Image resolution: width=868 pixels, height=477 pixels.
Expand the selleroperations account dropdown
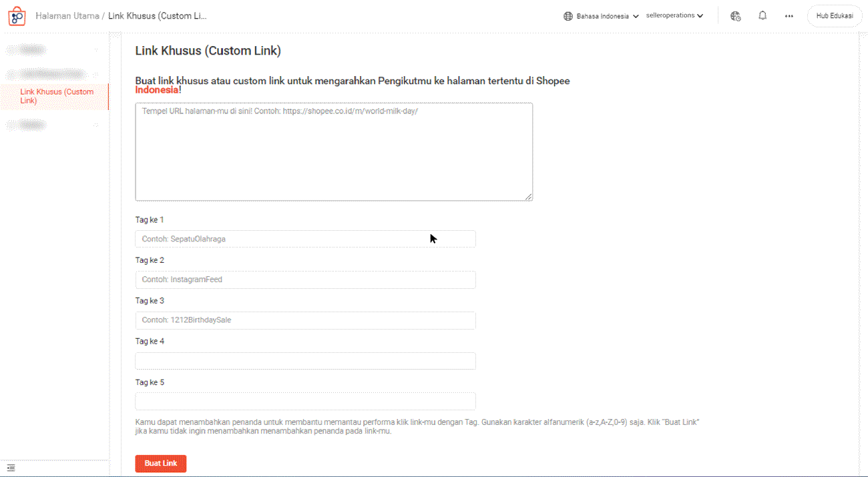click(x=674, y=16)
